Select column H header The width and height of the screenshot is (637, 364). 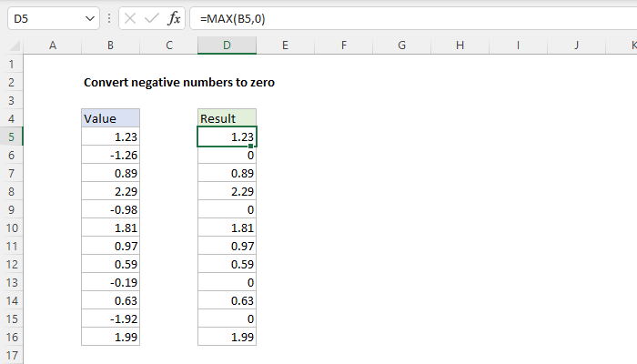(x=460, y=45)
